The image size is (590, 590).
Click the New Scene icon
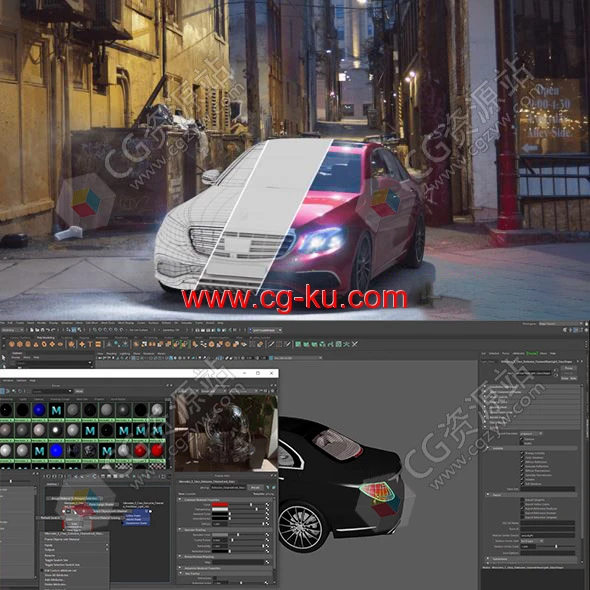click(32, 330)
